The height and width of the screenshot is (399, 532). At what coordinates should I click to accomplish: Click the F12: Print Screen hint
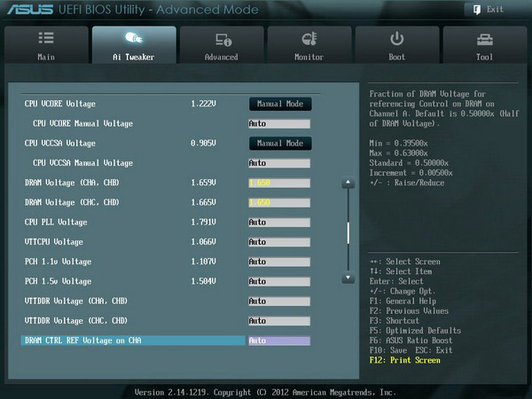coord(405,360)
